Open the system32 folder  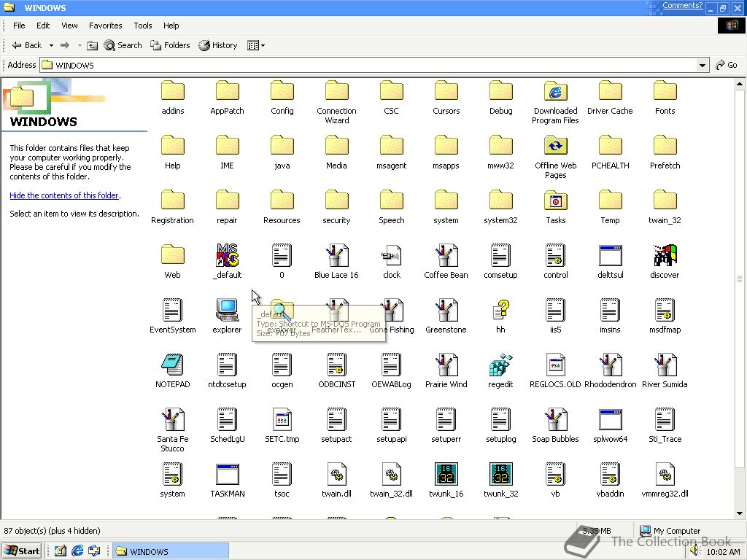pyautogui.click(x=500, y=201)
